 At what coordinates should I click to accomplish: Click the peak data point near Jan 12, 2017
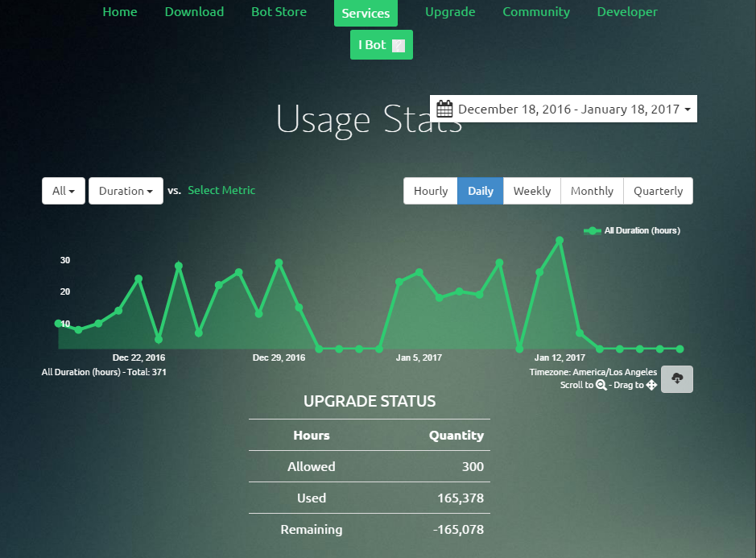pyautogui.click(x=560, y=240)
